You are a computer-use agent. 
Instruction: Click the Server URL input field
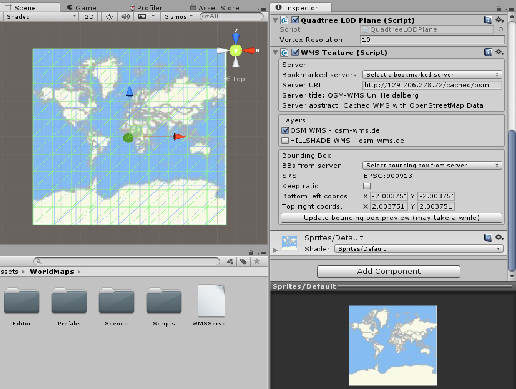click(432, 85)
